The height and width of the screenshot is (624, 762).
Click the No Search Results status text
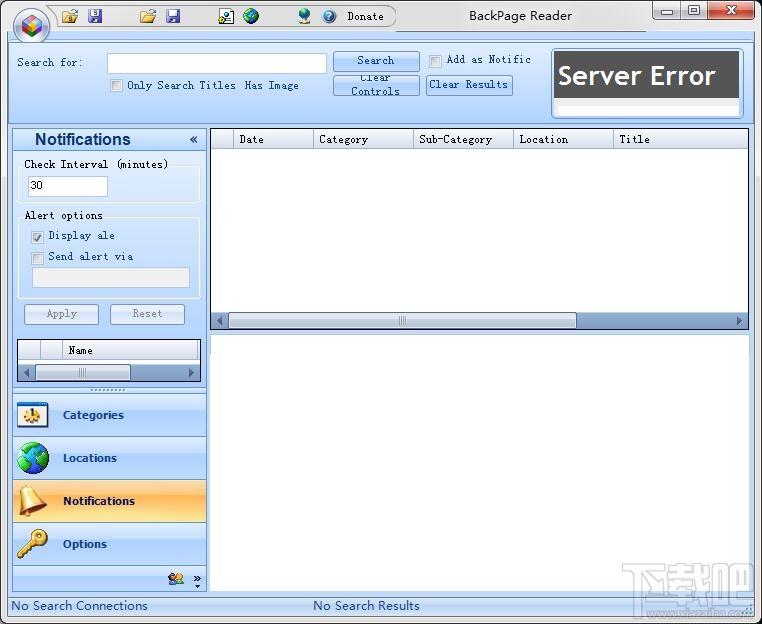pyautogui.click(x=366, y=606)
